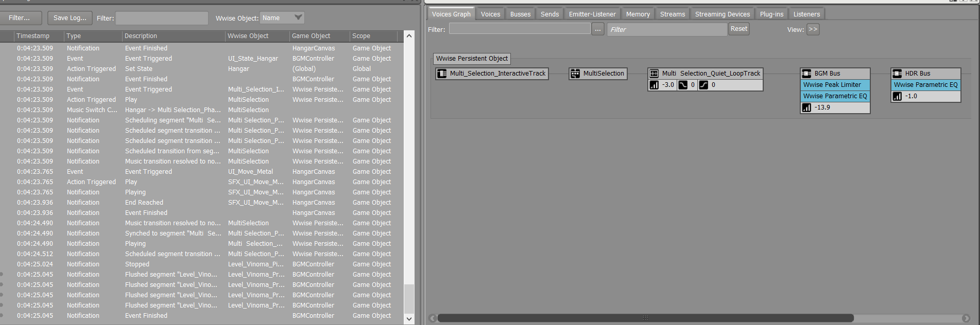Open the Sends tab

pyautogui.click(x=549, y=14)
